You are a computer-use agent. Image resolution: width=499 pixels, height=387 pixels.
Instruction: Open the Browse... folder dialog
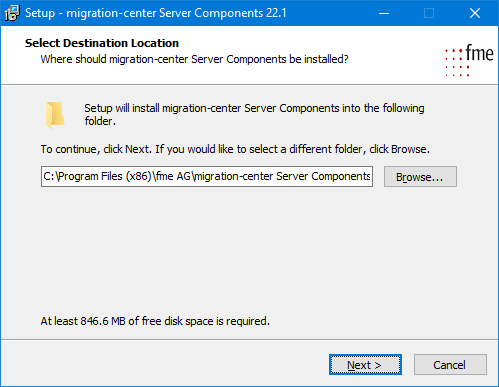(x=420, y=177)
